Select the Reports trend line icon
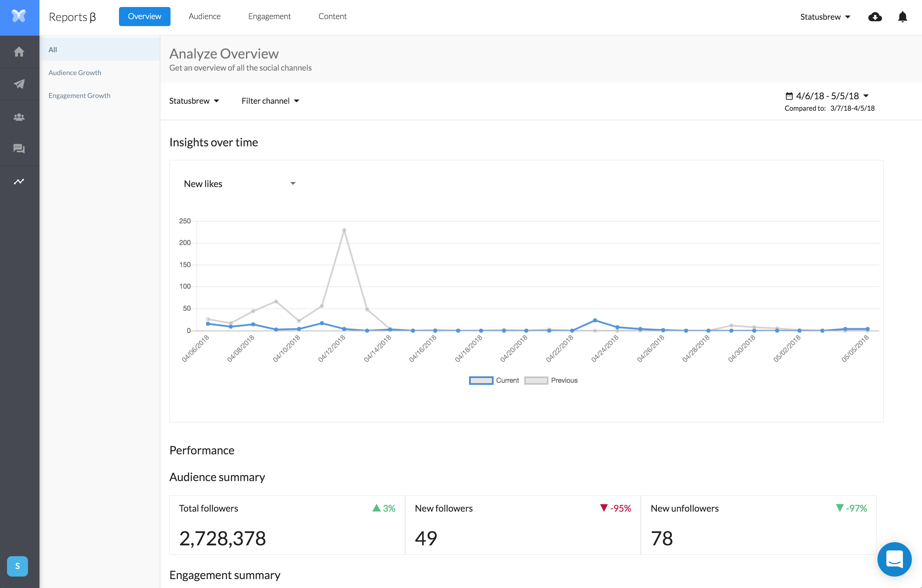 pos(19,181)
